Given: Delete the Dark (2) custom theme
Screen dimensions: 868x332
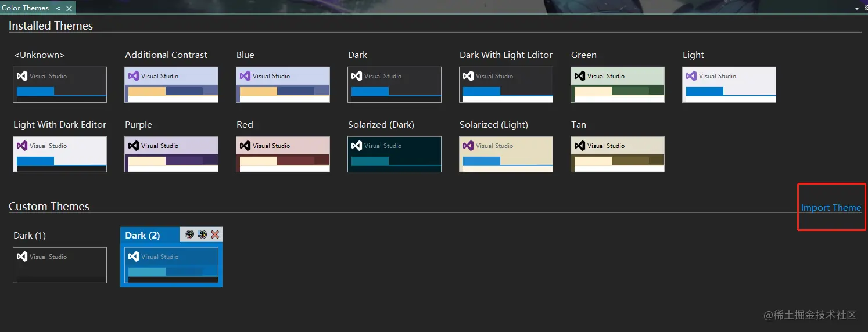Looking at the screenshot, I should [215, 234].
